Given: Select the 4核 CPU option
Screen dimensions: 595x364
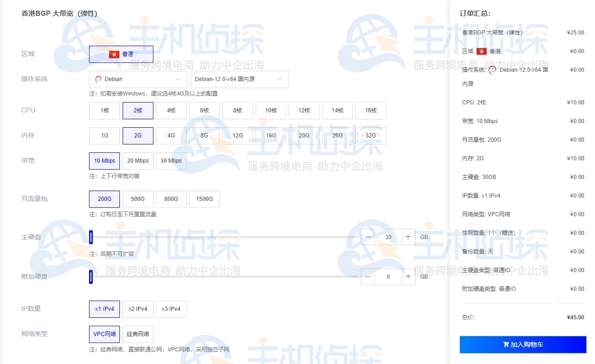Looking at the screenshot, I should click(x=171, y=110).
